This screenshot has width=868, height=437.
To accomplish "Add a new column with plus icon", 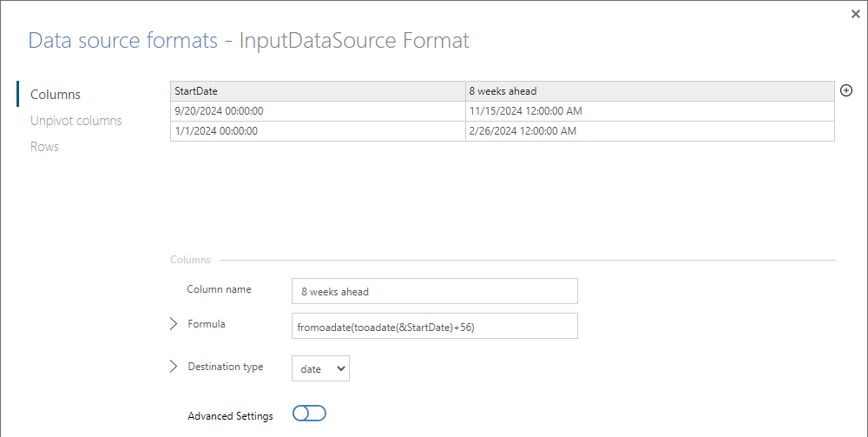I will pos(845,91).
